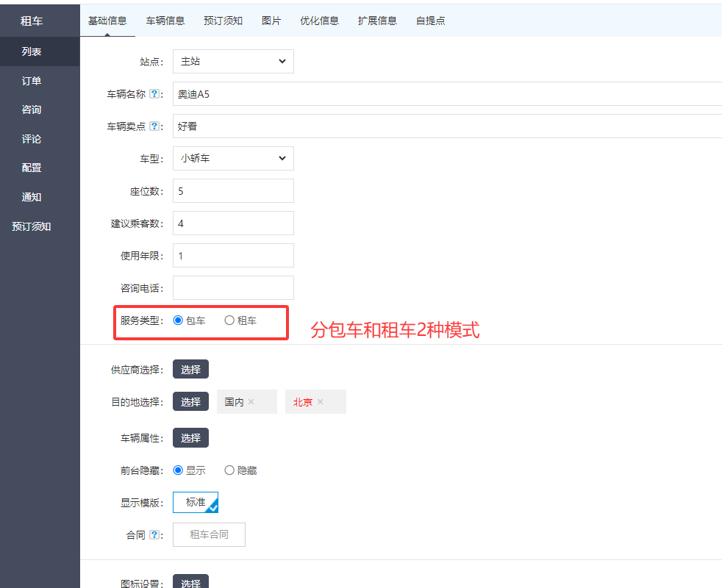This screenshot has width=722, height=588.
Task: Click help icon beside 合同 label
Action: (154, 535)
